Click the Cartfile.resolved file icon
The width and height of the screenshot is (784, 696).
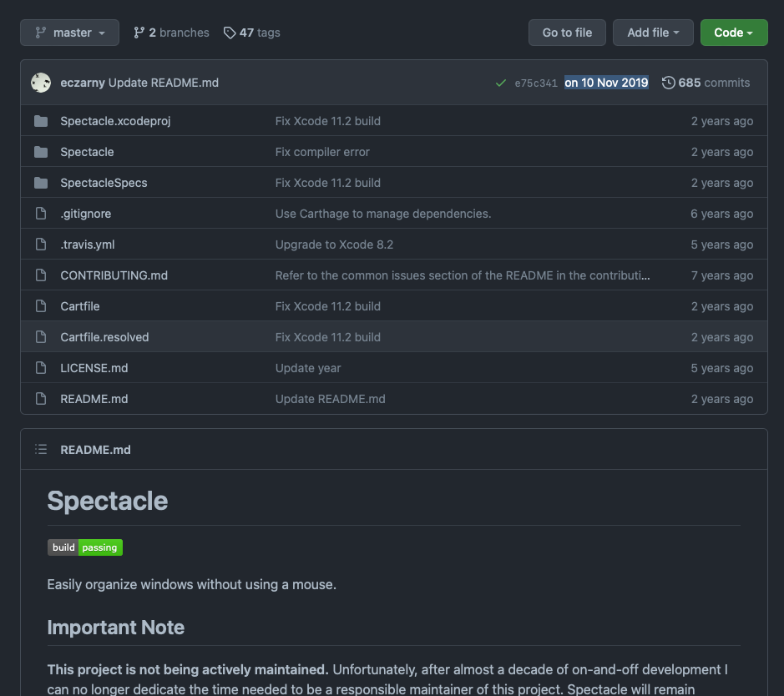pyautogui.click(x=41, y=337)
